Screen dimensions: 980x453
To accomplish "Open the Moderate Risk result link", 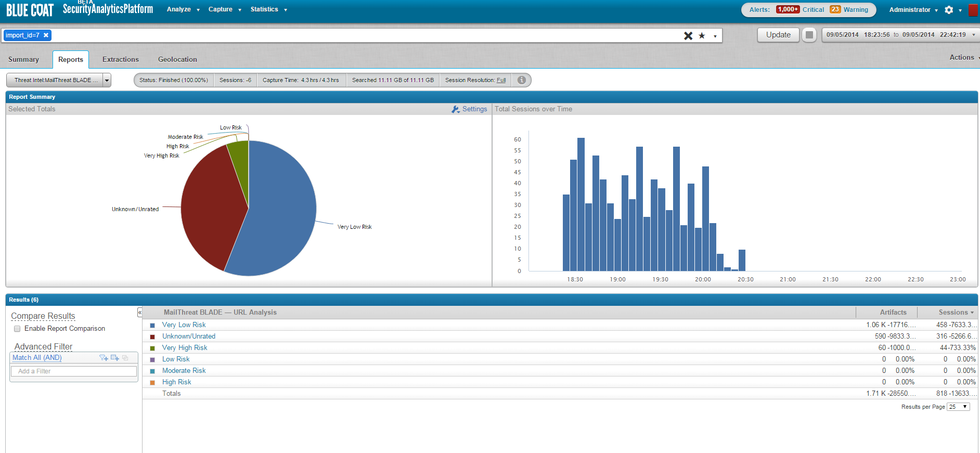I will (184, 371).
